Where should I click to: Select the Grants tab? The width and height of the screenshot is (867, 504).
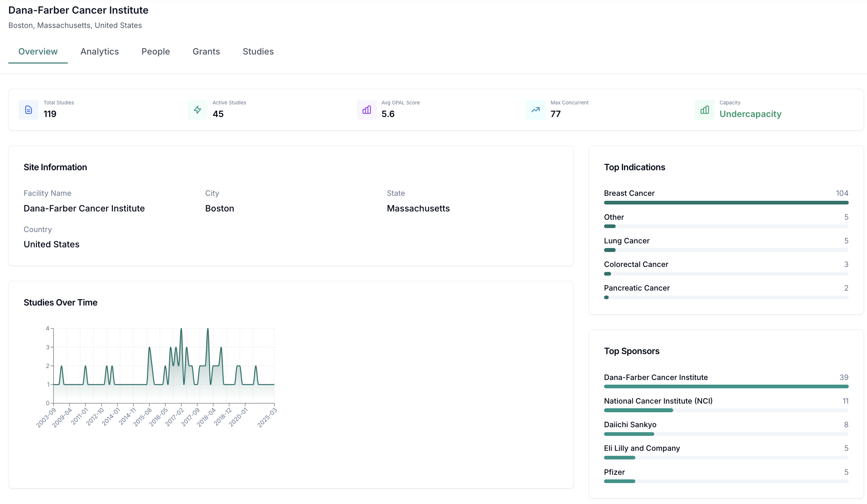tap(206, 52)
